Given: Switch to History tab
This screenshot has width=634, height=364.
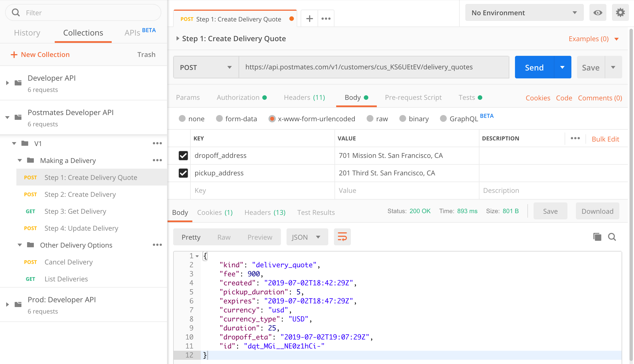Looking at the screenshot, I should pos(27,33).
